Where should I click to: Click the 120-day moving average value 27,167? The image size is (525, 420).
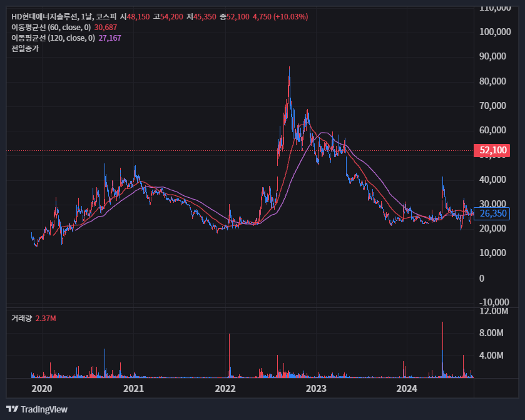pyautogui.click(x=110, y=38)
